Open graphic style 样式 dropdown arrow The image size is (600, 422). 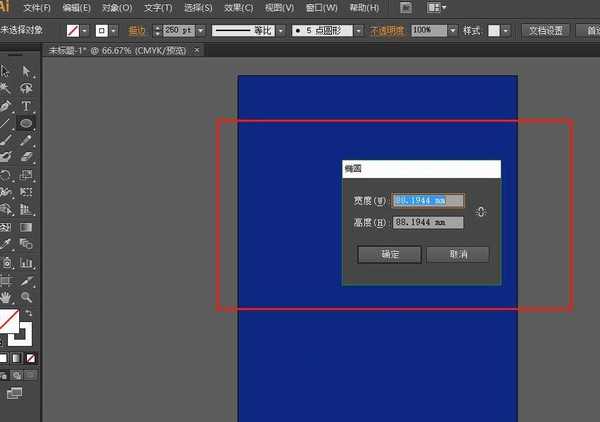tap(506, 31)
